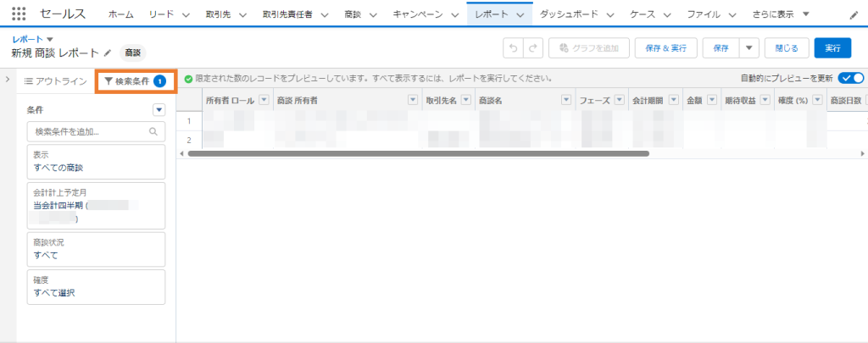Open the App Launcher grid icon
The image size is (868, 343).
[x=19, y=14]
